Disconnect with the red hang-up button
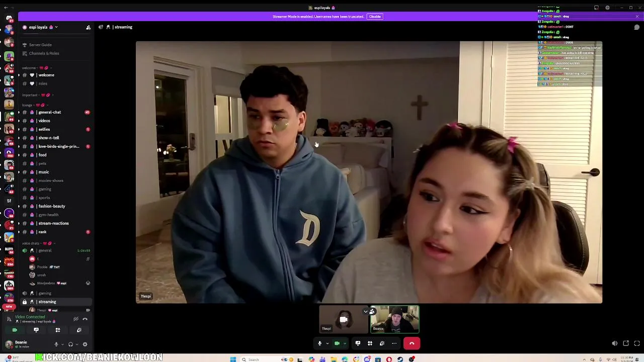 coord(412,343)
